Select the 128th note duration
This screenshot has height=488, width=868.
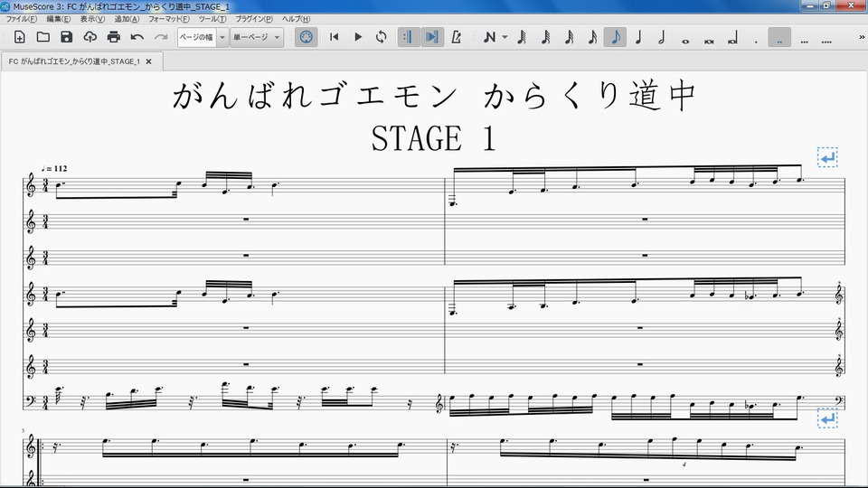coord(522,37)
